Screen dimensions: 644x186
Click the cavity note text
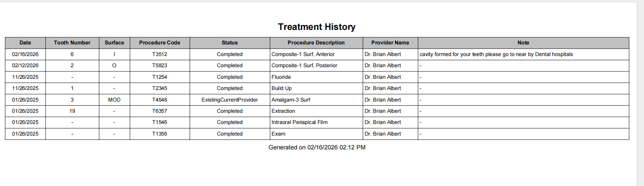pos(496,54)
